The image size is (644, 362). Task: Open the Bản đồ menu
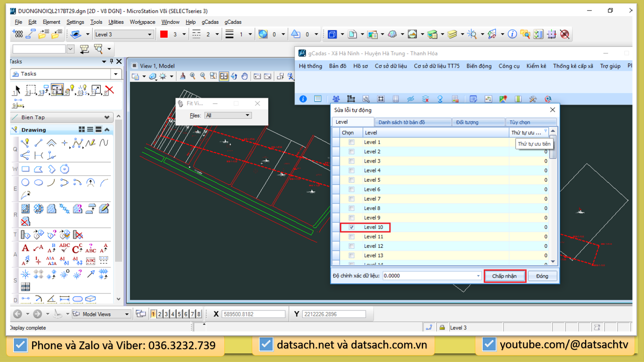click(x=337, y=66)
